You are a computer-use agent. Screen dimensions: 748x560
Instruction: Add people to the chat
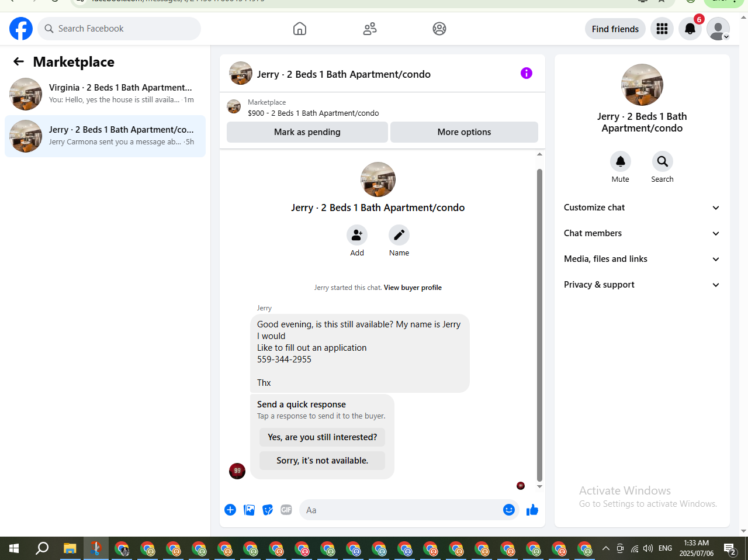click(357, 235)
